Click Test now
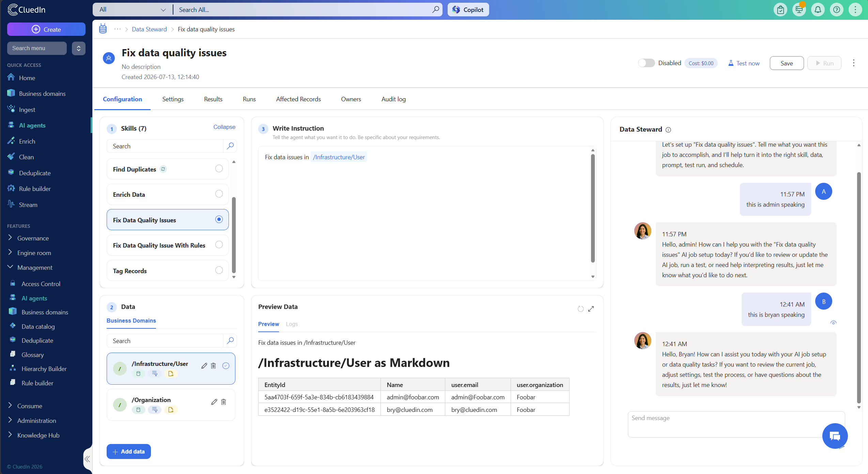 [744, 63]
